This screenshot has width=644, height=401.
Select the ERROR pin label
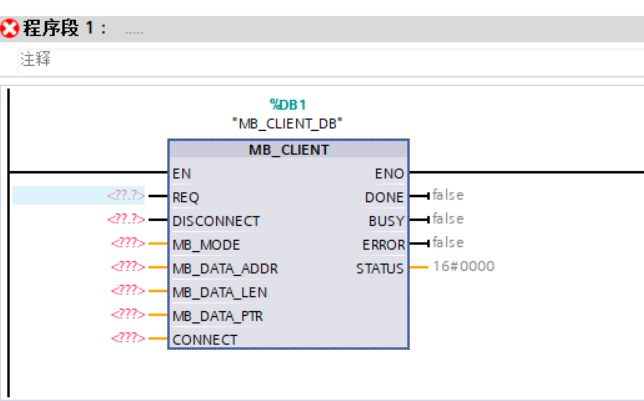tap(384, 245)
